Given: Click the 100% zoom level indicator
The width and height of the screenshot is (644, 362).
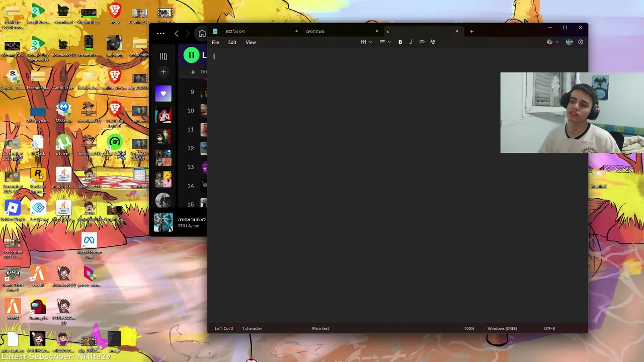Looking at the screenshot, I should 469,328.
